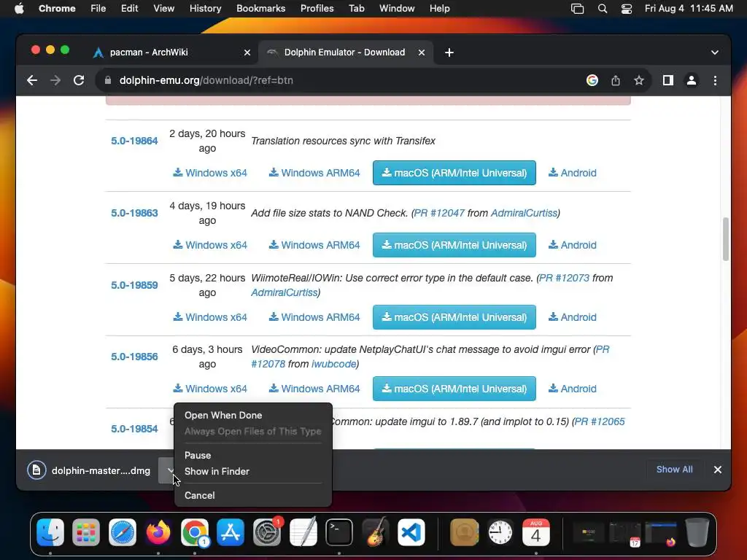Toggle the download item chevron dropdown
The width and height of the screenshot is (747, 560).
[x=167, y=470]
